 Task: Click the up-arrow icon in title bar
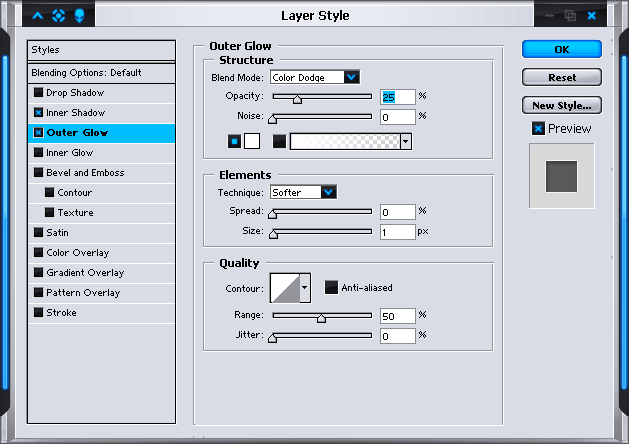tap(38, 16)
